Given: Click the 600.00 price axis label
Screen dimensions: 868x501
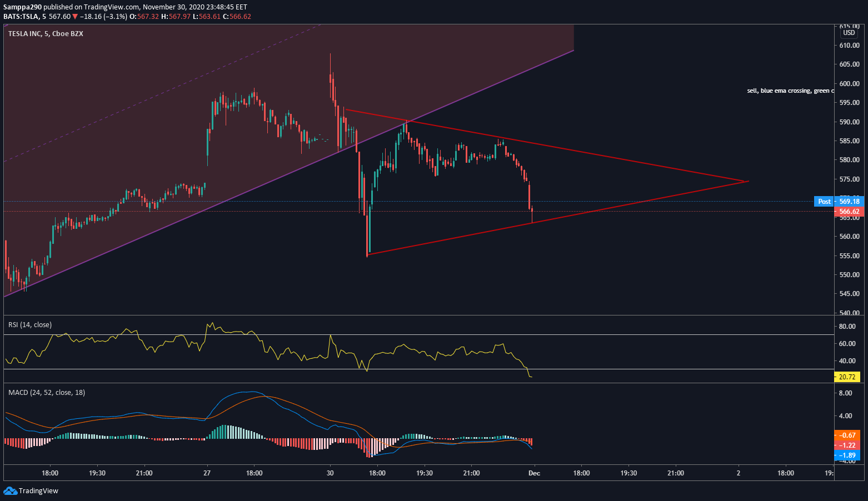Looking at the screenshot, I should 849,83.
